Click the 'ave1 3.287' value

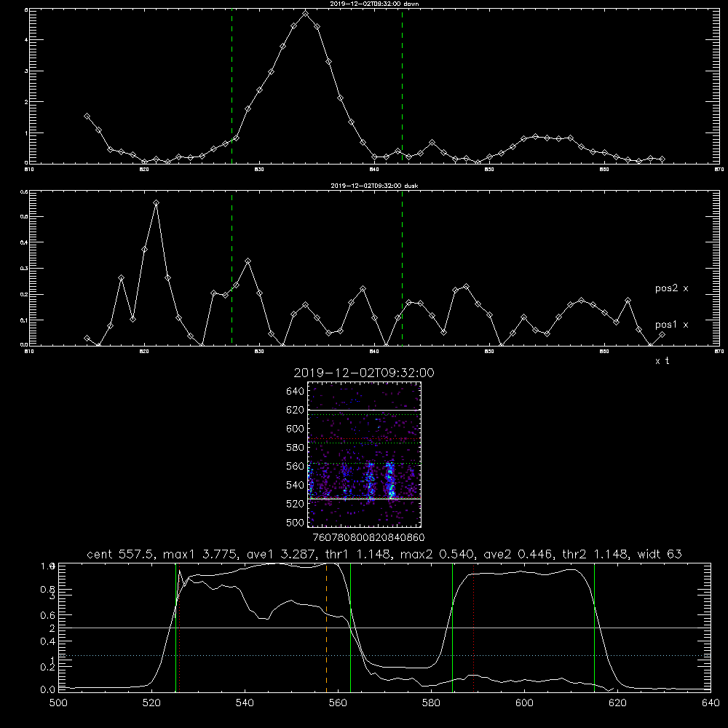pos(282,554)
